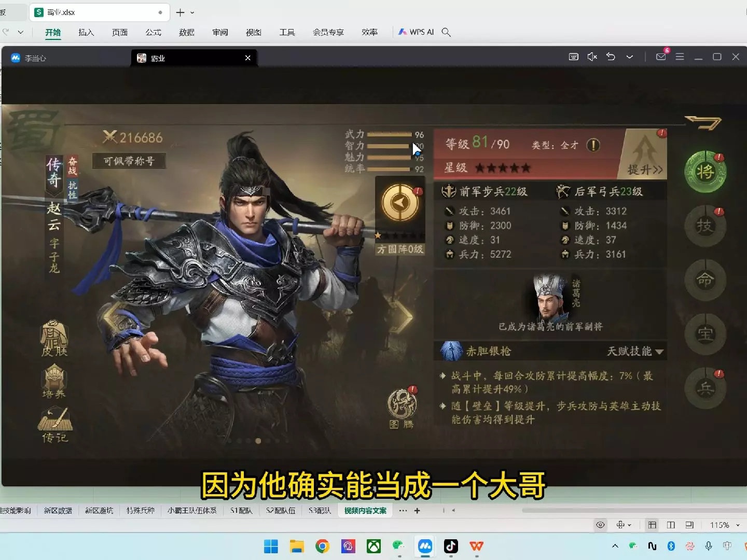747x560 pixels.
Task: Open the emulator mail notifications icon
Action: [661, 56]
